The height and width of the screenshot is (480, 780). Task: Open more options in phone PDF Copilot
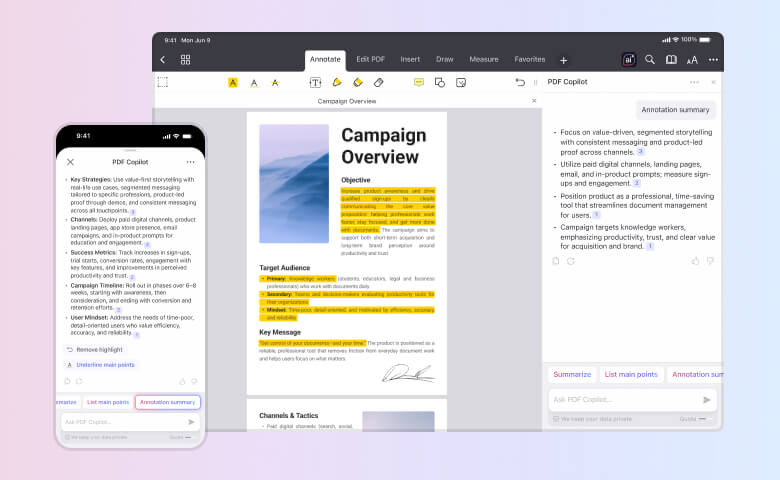coord(190,162)
